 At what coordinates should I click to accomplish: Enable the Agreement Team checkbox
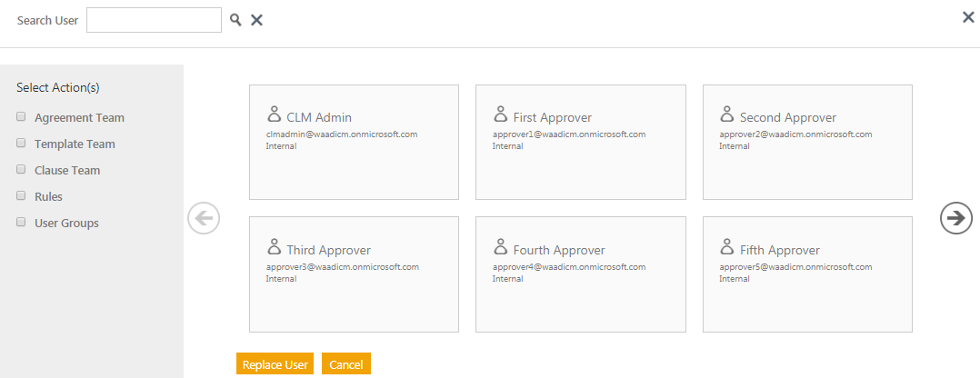(21, 117)
